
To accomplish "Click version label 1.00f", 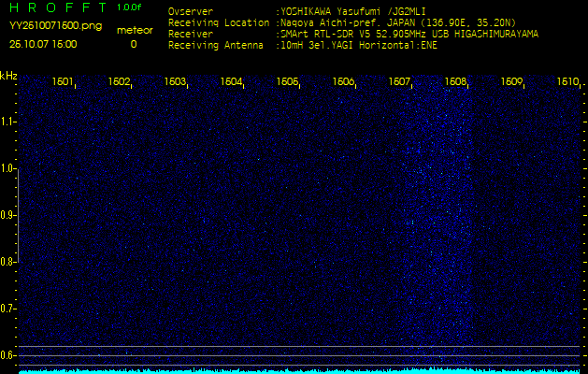I will (x=129, y=7).
